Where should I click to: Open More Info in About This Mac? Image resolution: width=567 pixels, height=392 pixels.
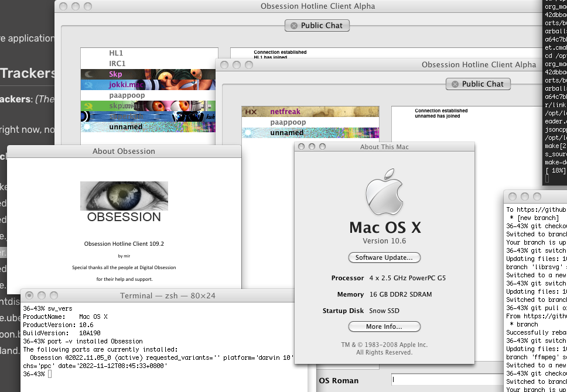click(x=384, y=326)
